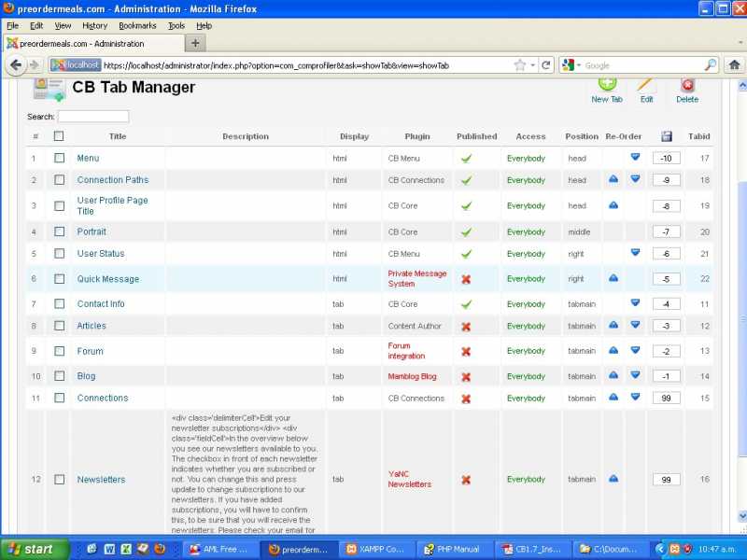Check the checkbox for Newsletters row
Screen dimensions: 747x560
click(x=59, y=479)
